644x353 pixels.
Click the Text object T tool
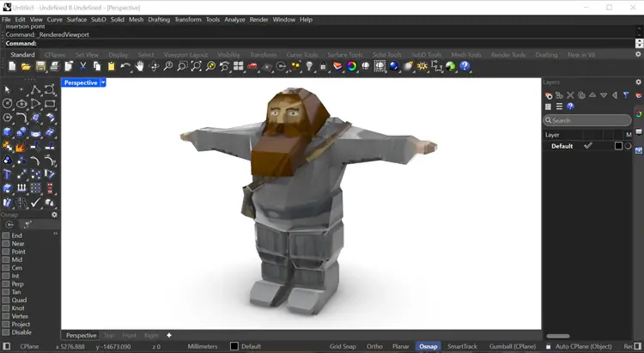pos(7,174)
